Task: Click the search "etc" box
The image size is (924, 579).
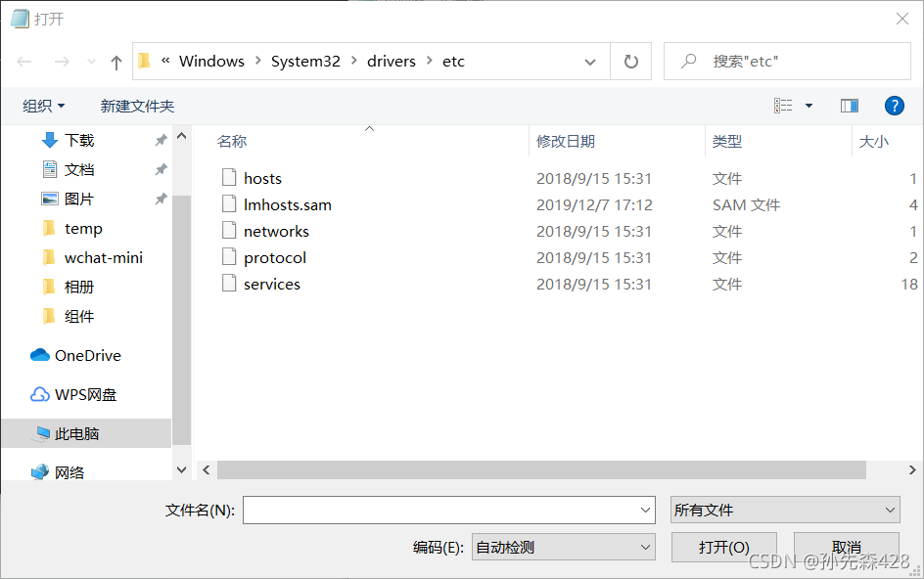Action: [787, 62]
